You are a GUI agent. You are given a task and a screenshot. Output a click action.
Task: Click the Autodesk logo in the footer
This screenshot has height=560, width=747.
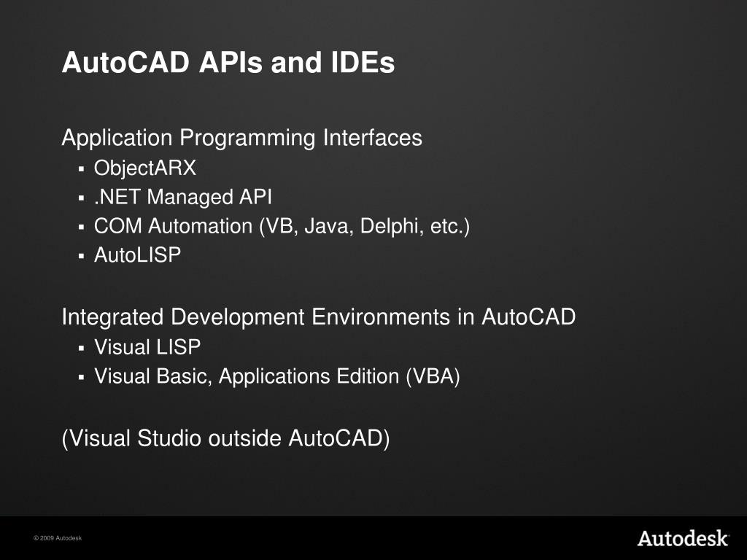click(x=683, y=538)
